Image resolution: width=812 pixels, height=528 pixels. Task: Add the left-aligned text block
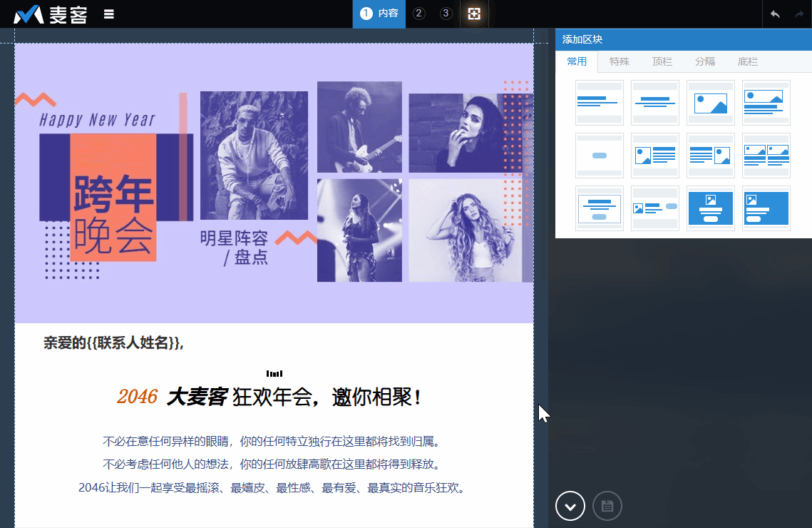tap(600, 103)
